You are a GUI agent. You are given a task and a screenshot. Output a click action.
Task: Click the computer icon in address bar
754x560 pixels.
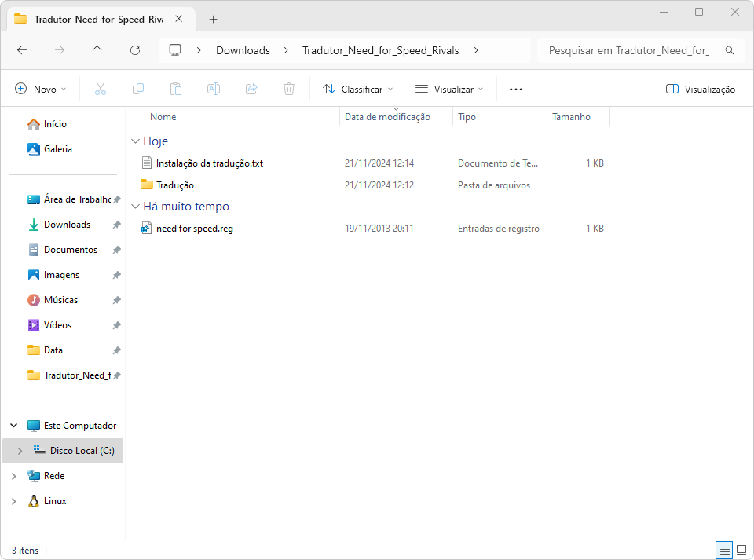(x=175, y=50)
